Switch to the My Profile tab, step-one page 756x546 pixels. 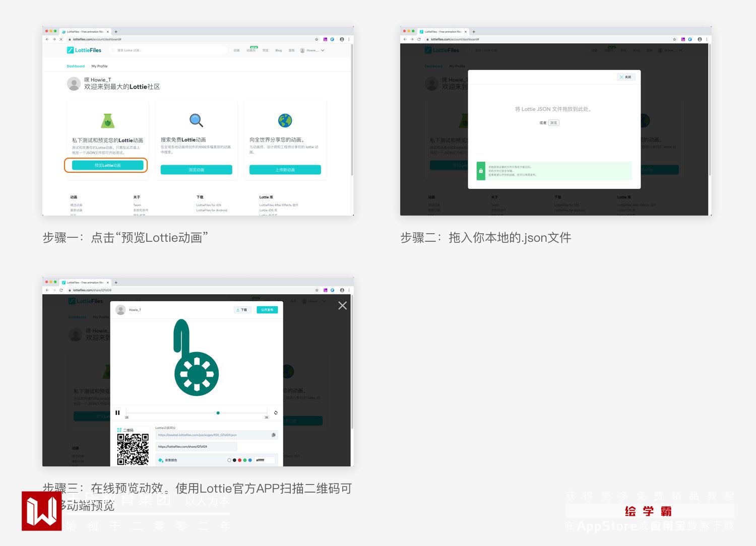99,66
